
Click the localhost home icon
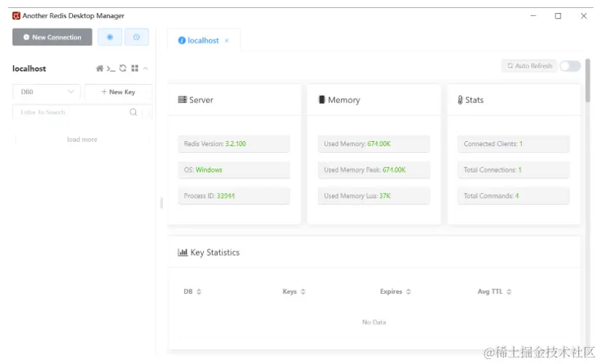click(x=99, y=69)
